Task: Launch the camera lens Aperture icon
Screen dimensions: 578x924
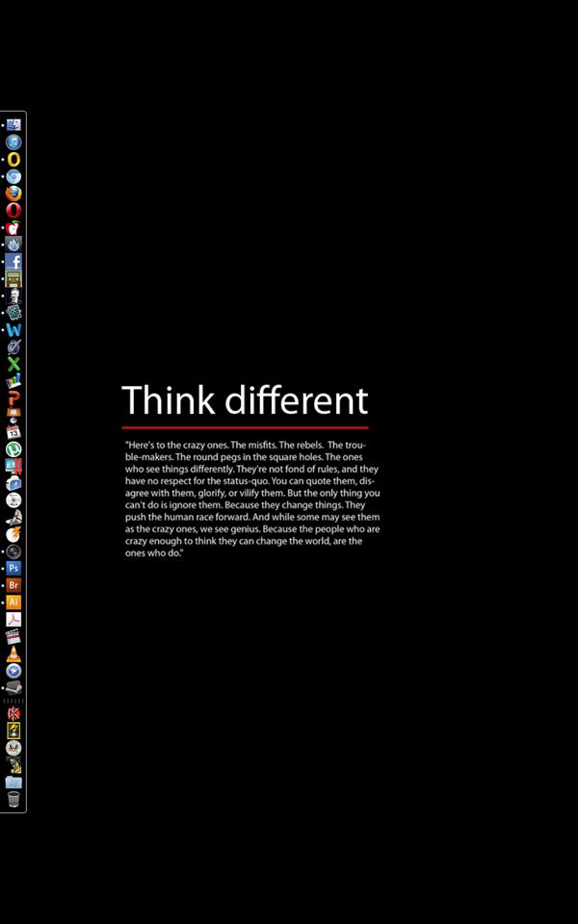Action: coord(13,552)
